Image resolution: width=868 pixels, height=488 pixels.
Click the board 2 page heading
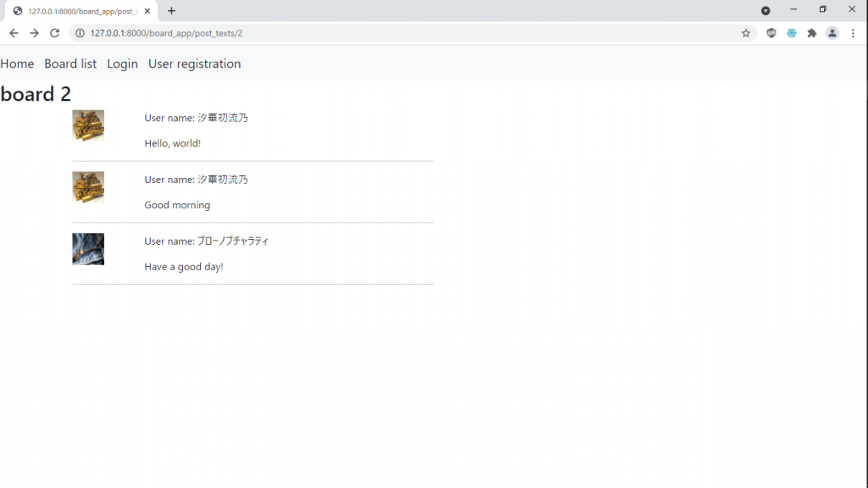36,94
